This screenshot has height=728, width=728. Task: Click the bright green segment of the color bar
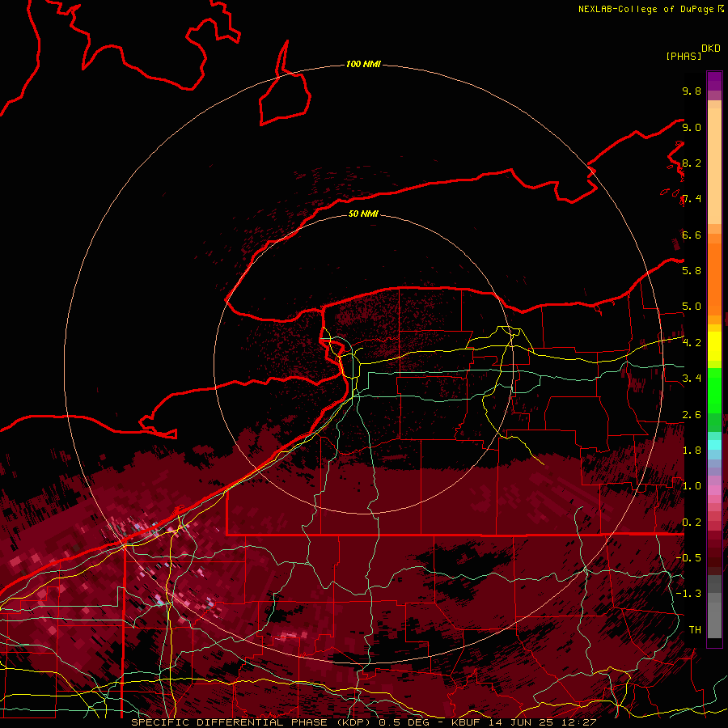tap(714, 391)
